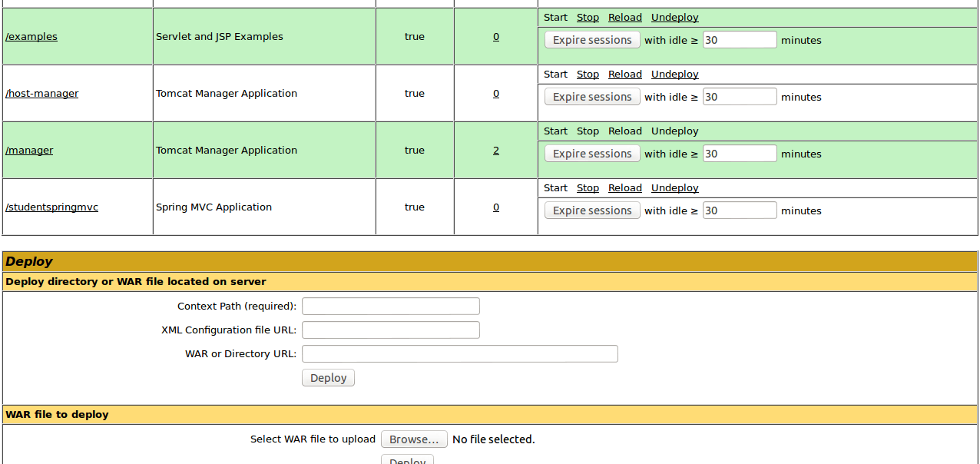Click the WAR or Directory URL field
Viewport: 980px width, 464px height.
459,354
